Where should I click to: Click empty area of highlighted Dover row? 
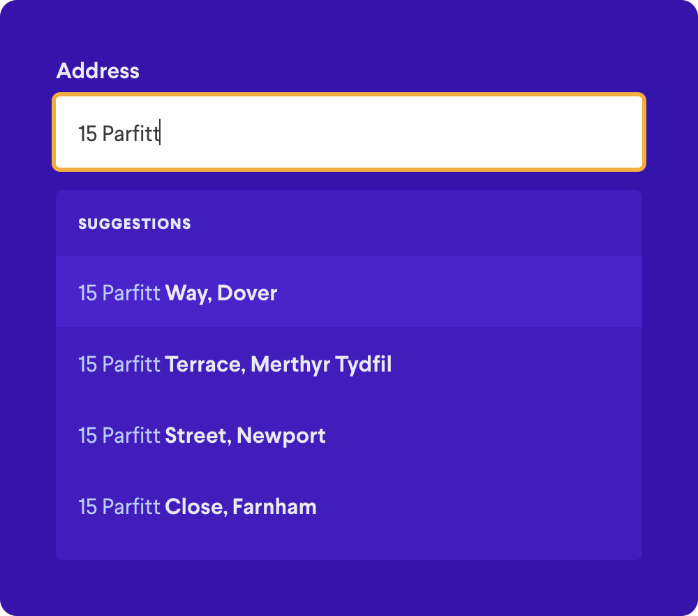pos(459,292)
